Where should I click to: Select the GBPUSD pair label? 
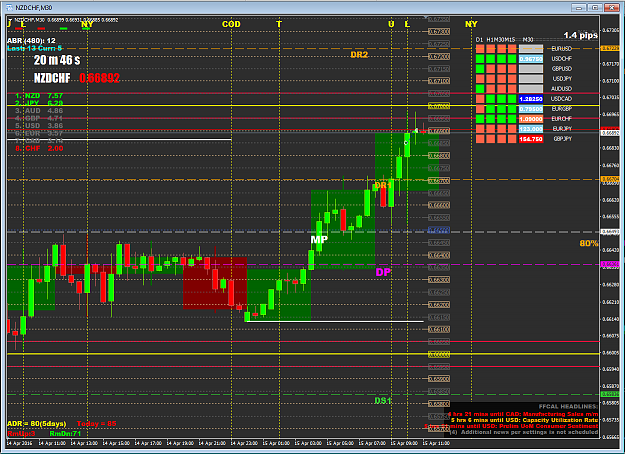point(562,69)
